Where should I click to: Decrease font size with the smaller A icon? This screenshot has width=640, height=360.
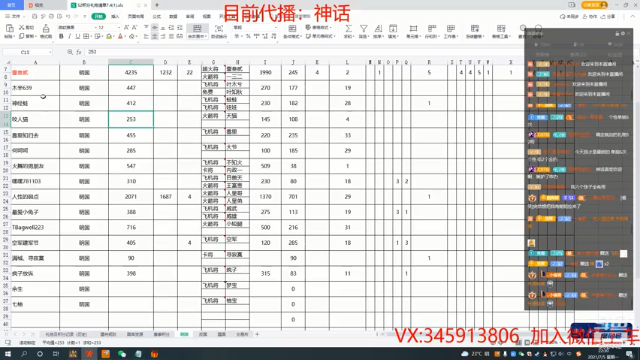click(134, 27)
